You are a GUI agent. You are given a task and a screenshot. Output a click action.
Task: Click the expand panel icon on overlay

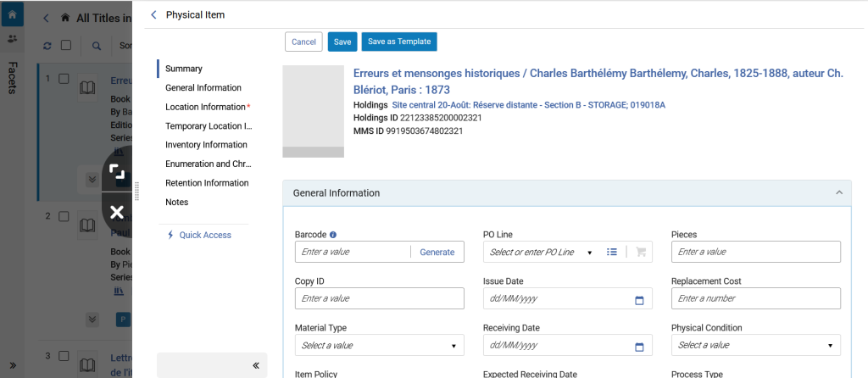pos(117,172)
